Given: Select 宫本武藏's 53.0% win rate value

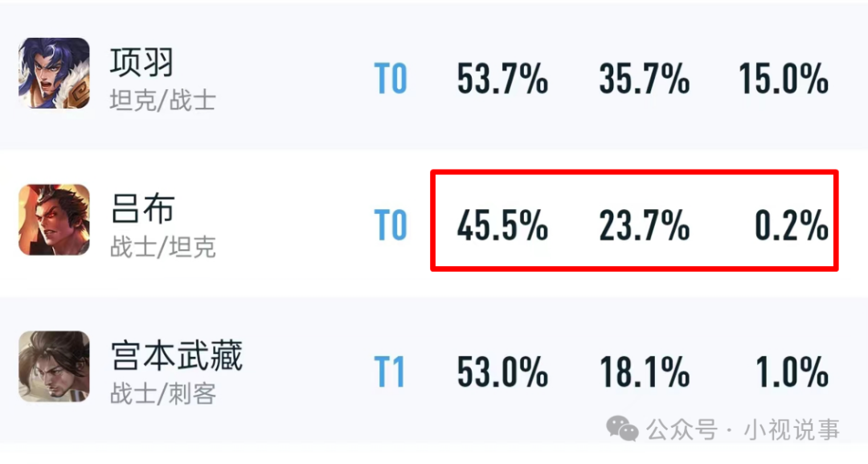Looking at the screenshot, I should (x=502, y=372).
